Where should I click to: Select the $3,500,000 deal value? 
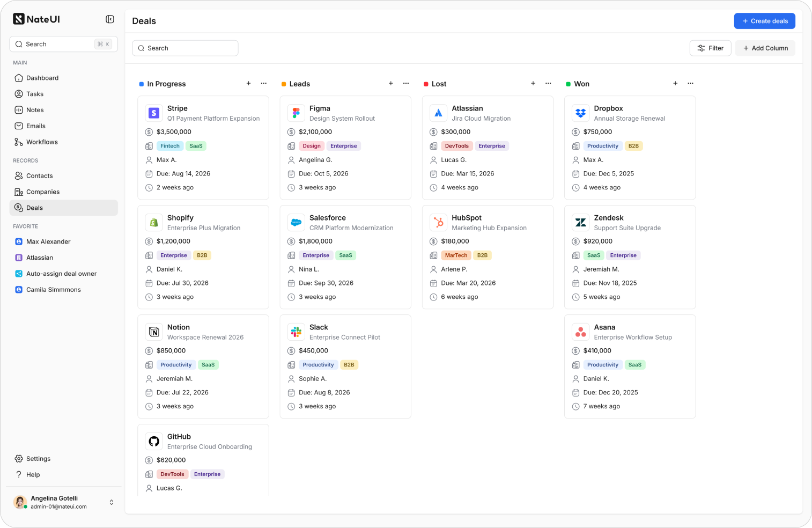(174, 132)
